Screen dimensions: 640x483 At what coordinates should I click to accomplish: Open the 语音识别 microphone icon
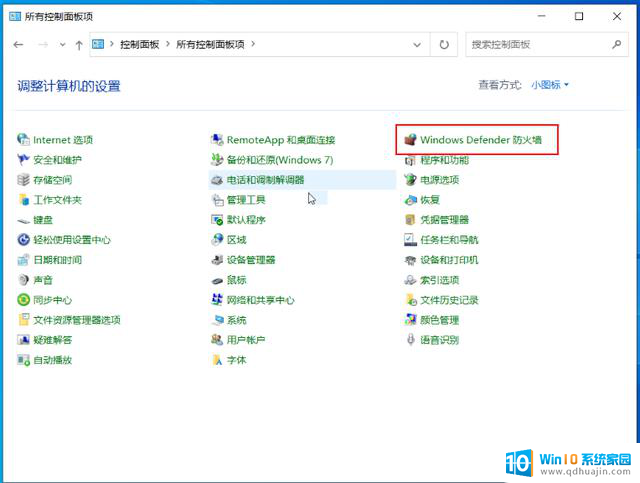coord(410,340)
